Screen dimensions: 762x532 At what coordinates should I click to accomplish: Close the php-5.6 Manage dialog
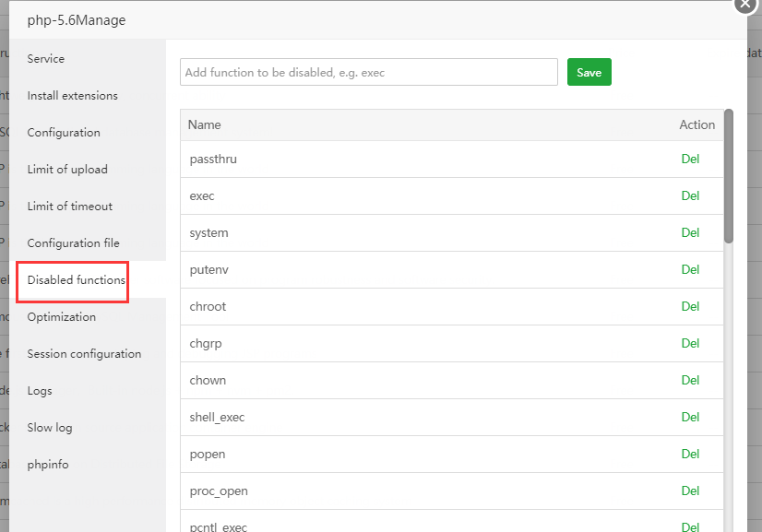(x=745, y=4)
